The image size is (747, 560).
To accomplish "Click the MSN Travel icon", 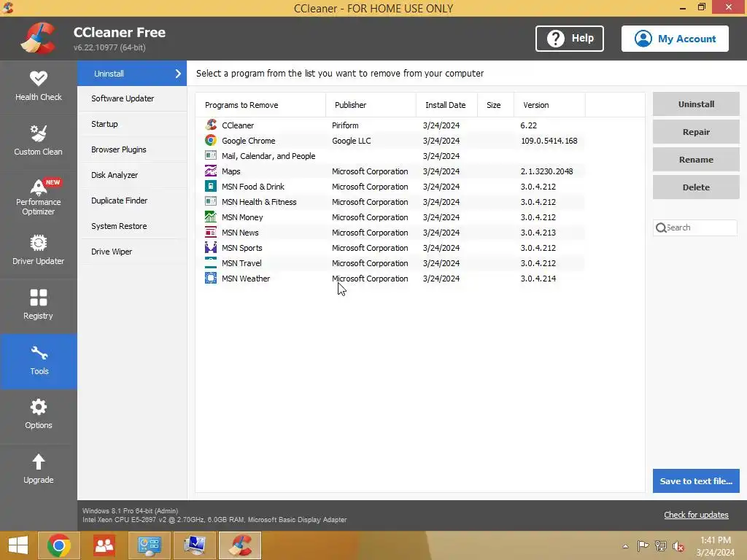I will [211, 262].
